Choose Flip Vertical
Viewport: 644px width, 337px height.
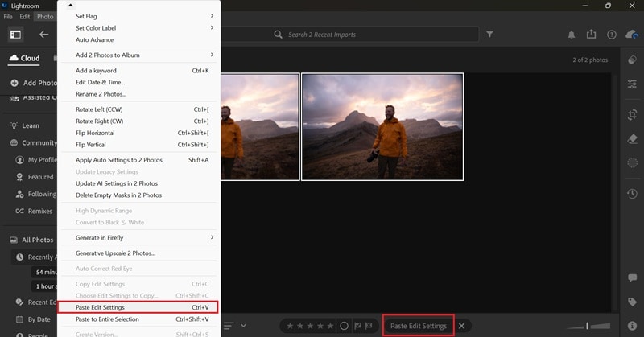point(138,145)
